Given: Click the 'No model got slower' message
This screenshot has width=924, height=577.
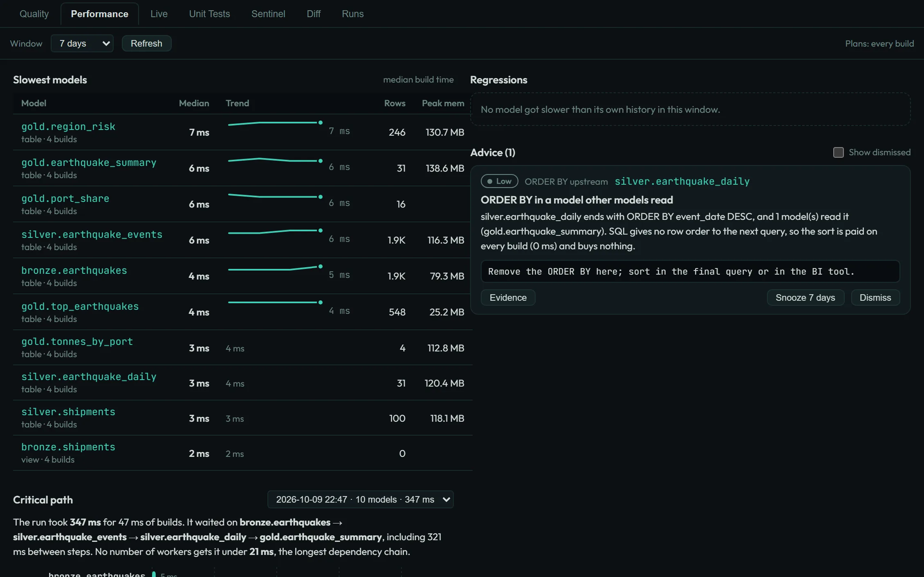Looking at the screenshot, I should tap(600, 110).
